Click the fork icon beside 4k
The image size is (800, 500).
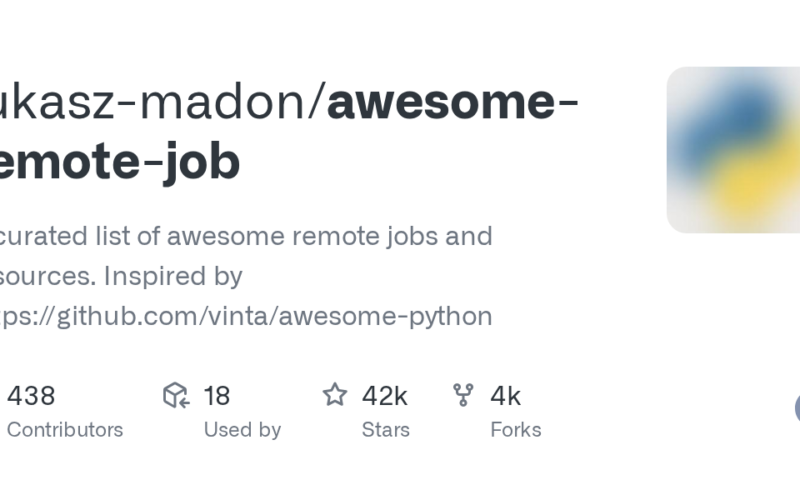tap(463, 395)
